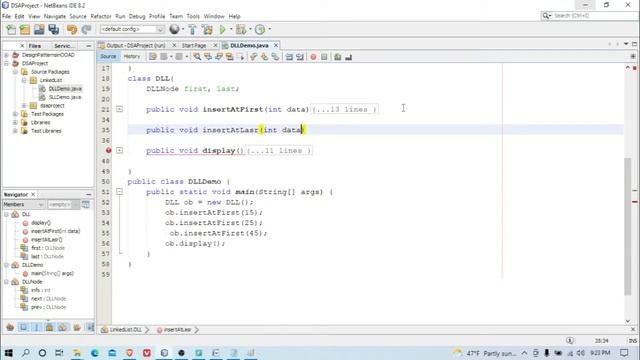Viewport: 640px width, 360px height.
Task: Click the Open Project icon
Action: [x=39, y=29]
